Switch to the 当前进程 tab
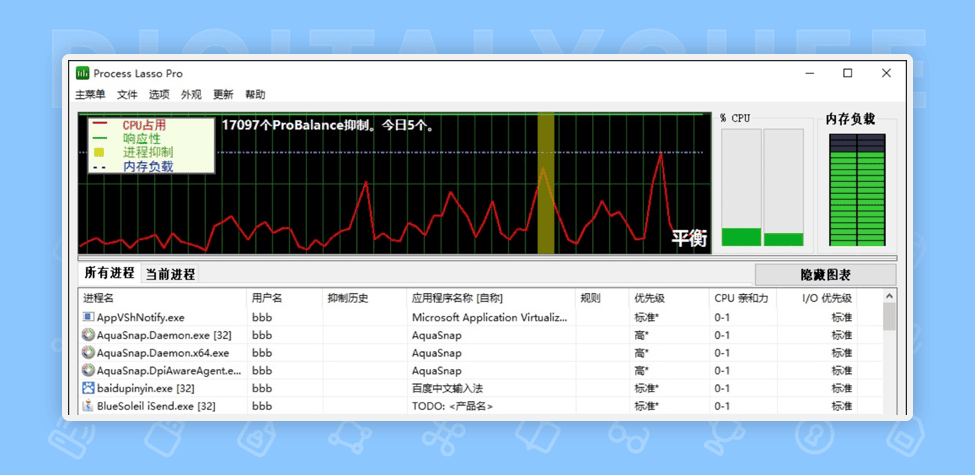 pos(170,274)
